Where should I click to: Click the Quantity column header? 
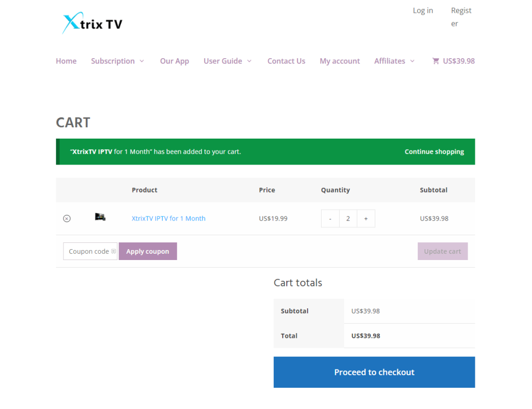pyautogui.click(x=335, y=190)
